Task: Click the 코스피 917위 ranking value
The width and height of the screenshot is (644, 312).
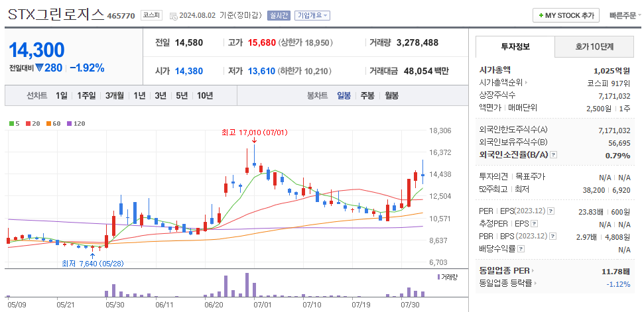Action: (609, 83)
